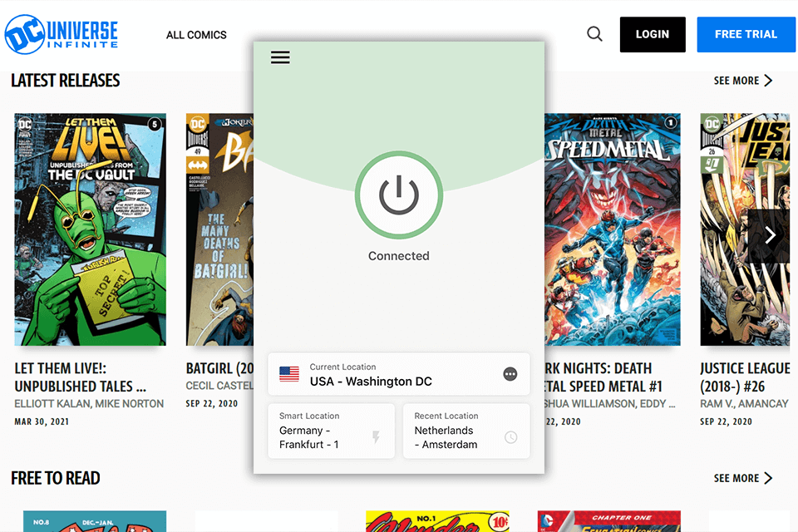
Task: See more Latest Releases
Action: pos(742,81)
